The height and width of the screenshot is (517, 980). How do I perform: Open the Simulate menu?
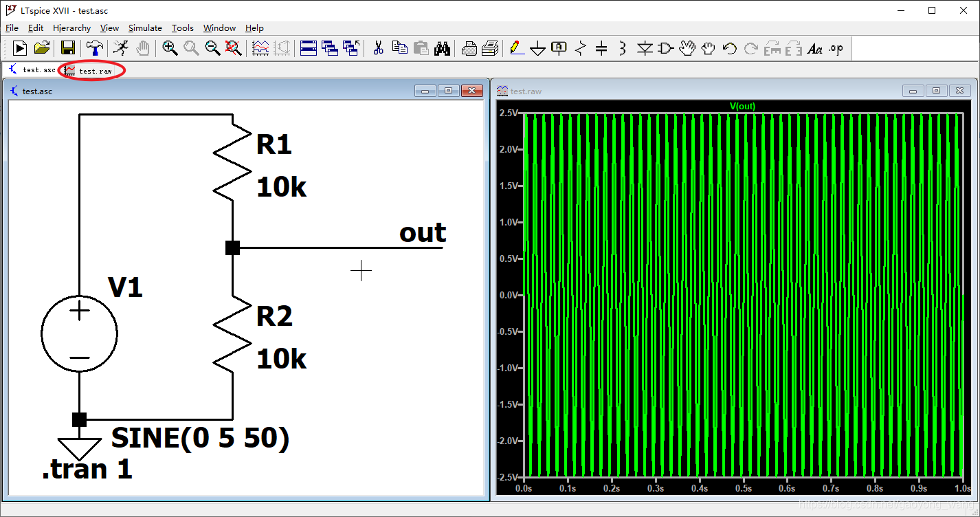(x=146, y=28)
